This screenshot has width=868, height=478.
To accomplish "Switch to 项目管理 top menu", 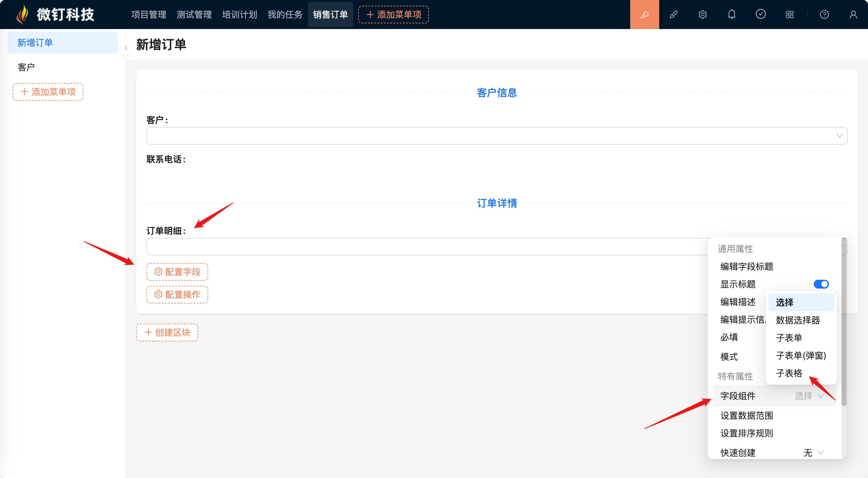I will (x=149, y=15).
